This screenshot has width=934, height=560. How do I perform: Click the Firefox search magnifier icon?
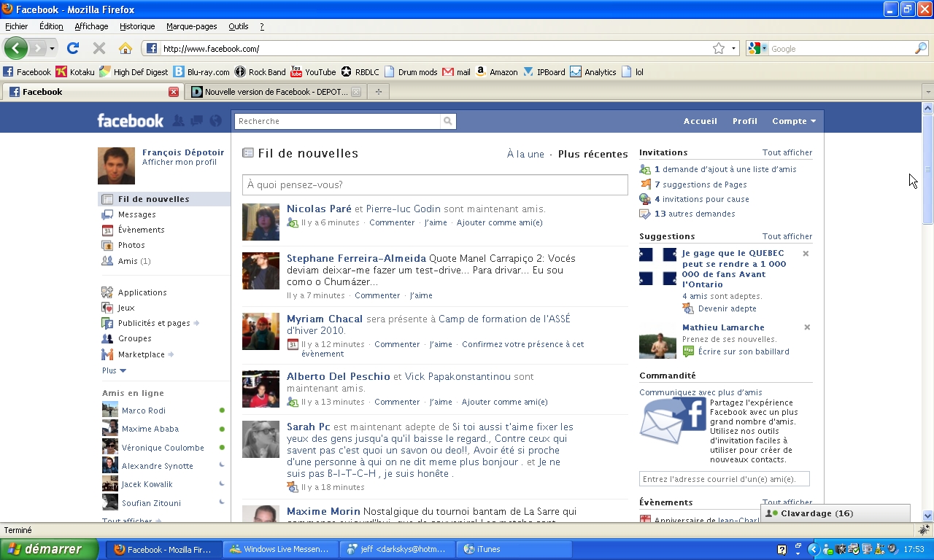coord(921,49)
